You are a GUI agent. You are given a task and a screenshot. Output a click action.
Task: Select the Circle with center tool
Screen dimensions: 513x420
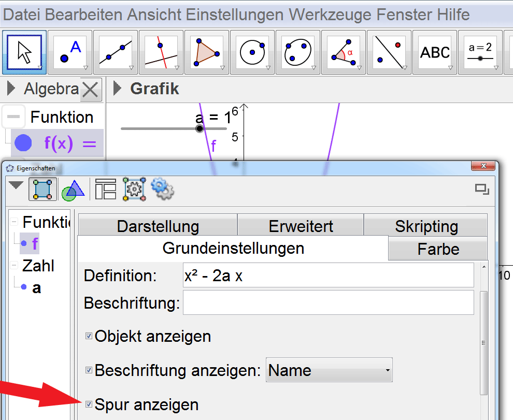pos(252,52)
